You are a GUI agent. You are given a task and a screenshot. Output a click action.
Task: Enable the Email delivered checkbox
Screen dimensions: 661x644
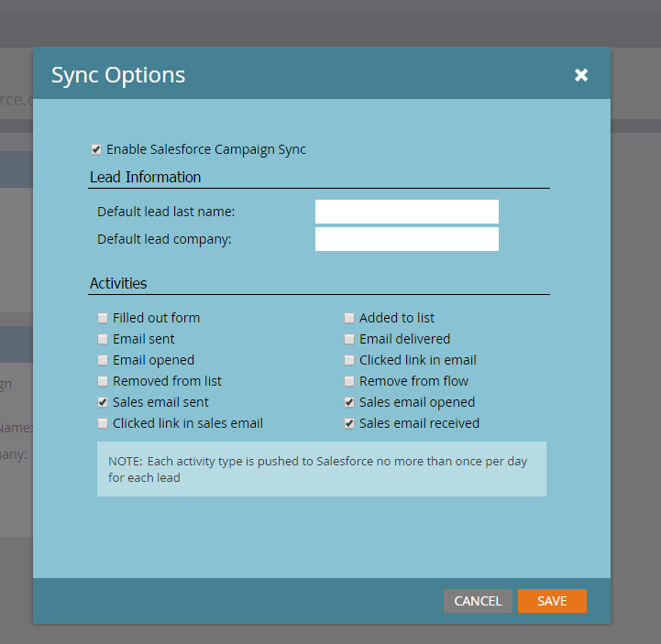(x=349, y=339)
